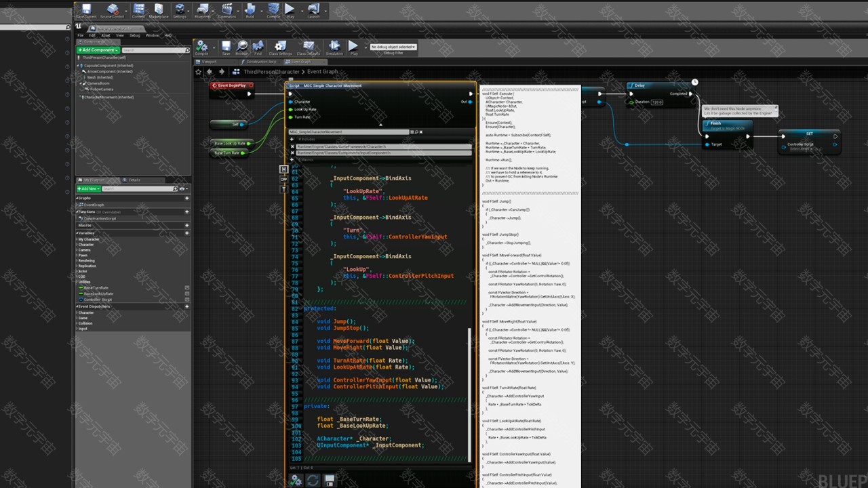Open Class Defaults in blueprint toolbar
This screenshot has height=488, width=868.
pyautogui.click(x=308, y=47)
